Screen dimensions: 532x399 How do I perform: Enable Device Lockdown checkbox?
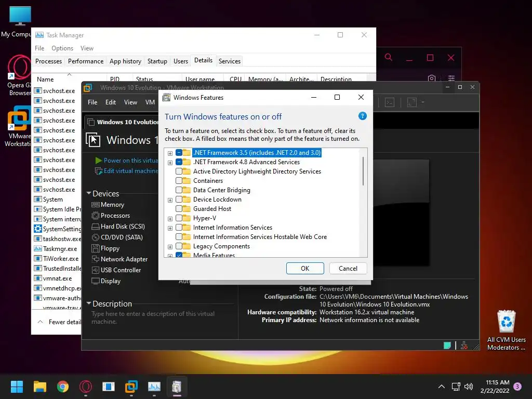click(x=179, y=199)
